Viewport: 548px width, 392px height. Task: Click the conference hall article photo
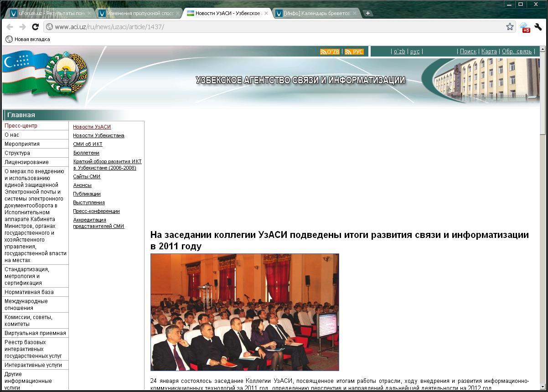245,312
